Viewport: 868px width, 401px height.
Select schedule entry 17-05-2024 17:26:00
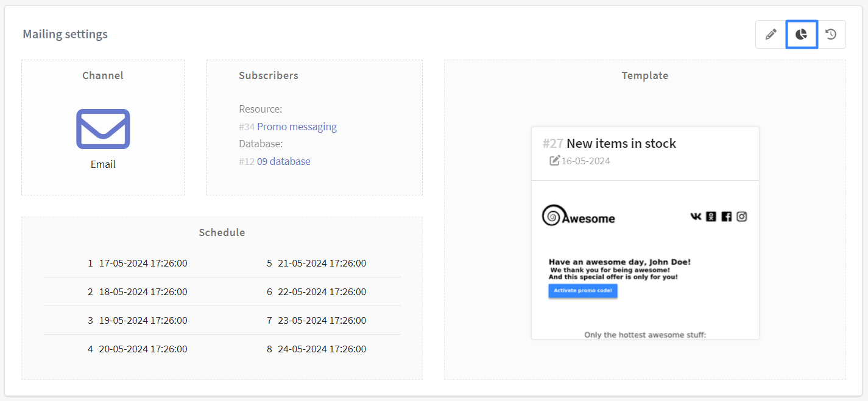[x=143, y=263]
